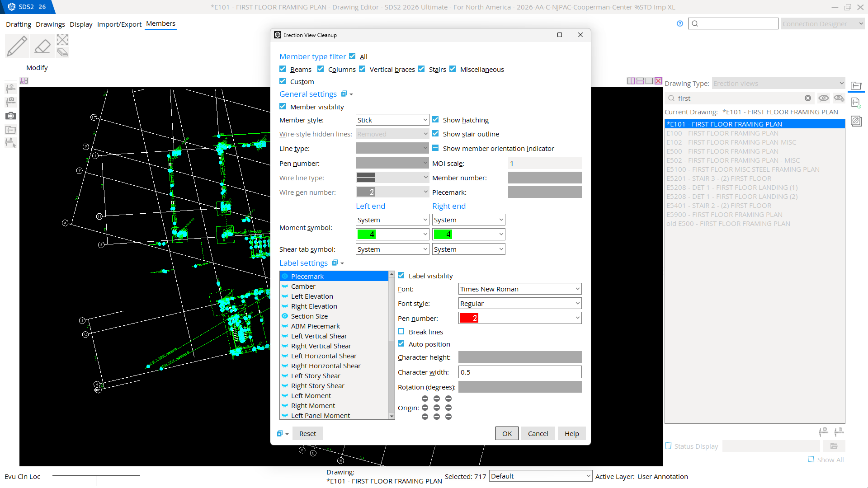
Task: Open the Member style dropdown
Action: [392, 120]
